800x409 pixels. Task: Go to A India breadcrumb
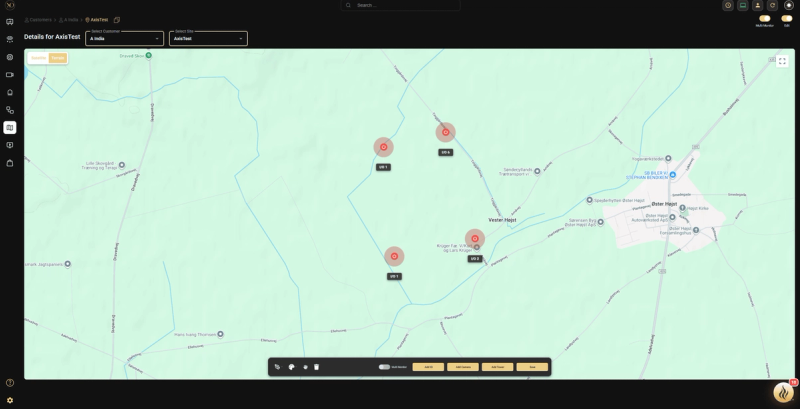pos(68,20)
